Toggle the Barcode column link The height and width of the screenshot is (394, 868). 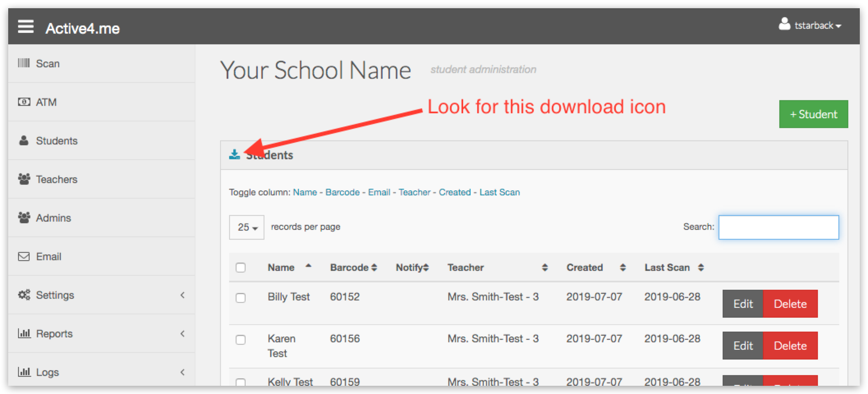[x=342, y=192]
